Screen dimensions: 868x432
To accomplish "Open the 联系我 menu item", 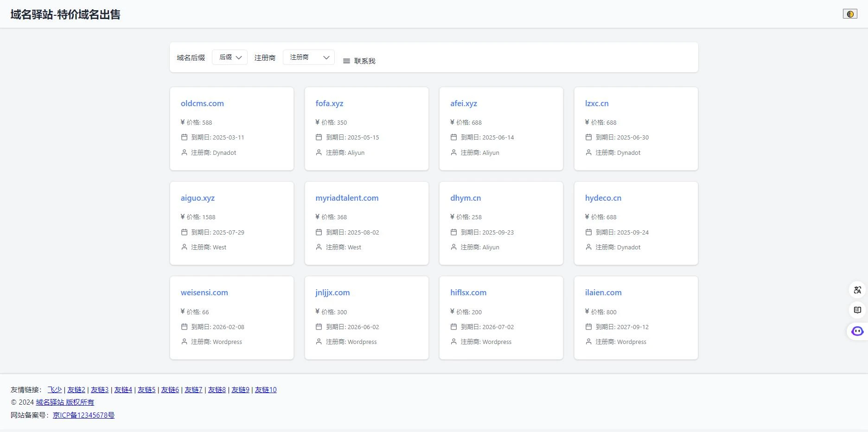I will click(364, 61).
